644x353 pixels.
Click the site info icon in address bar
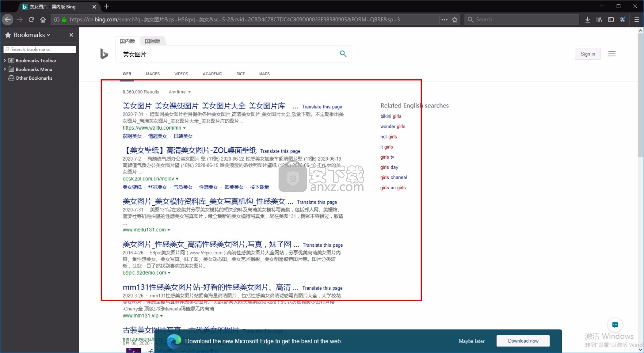[x=57, y=19]
